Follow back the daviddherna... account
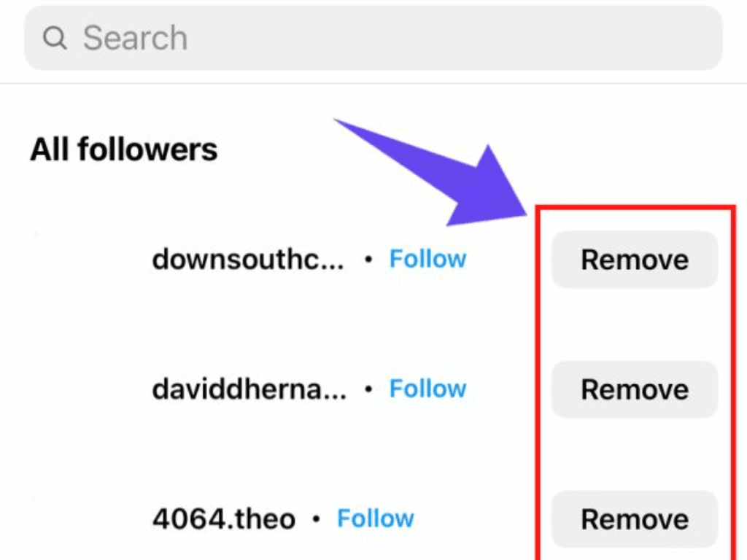 pyautogui.click(x=427, y=389)
